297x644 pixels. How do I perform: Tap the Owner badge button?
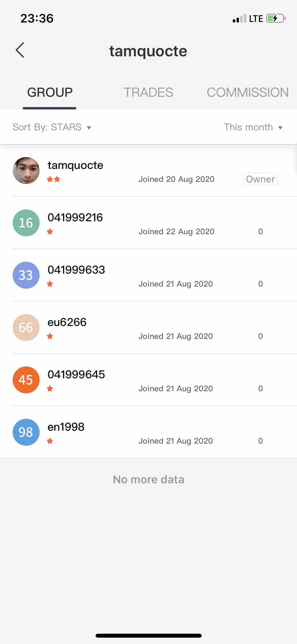pos(260,179)
